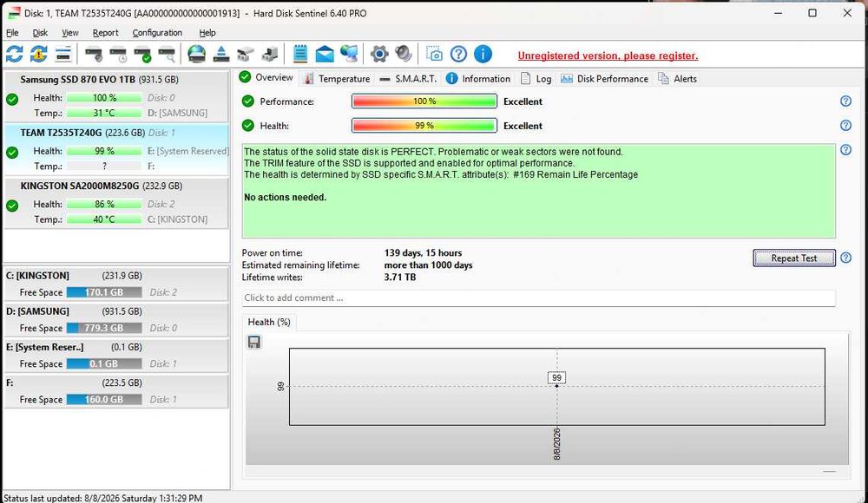Click the disk list panel toolbar icon
868x503 pixels.
[x=63, y=54]
